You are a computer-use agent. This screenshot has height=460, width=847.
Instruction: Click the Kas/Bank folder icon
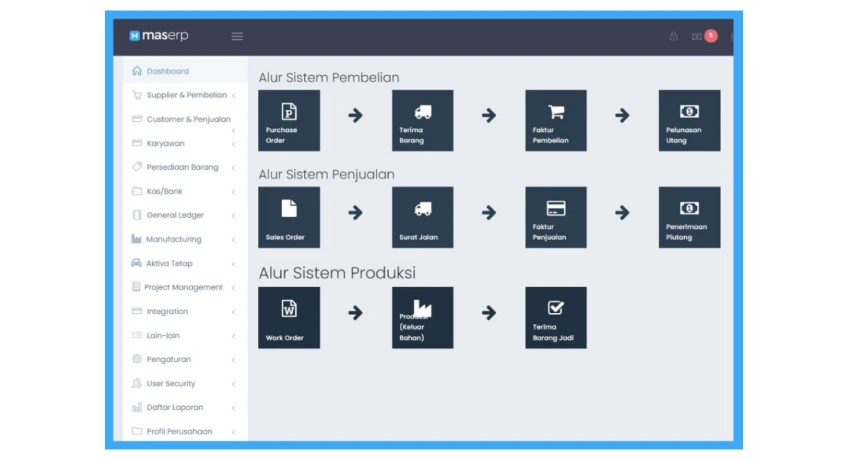click(x=137, y=191)
